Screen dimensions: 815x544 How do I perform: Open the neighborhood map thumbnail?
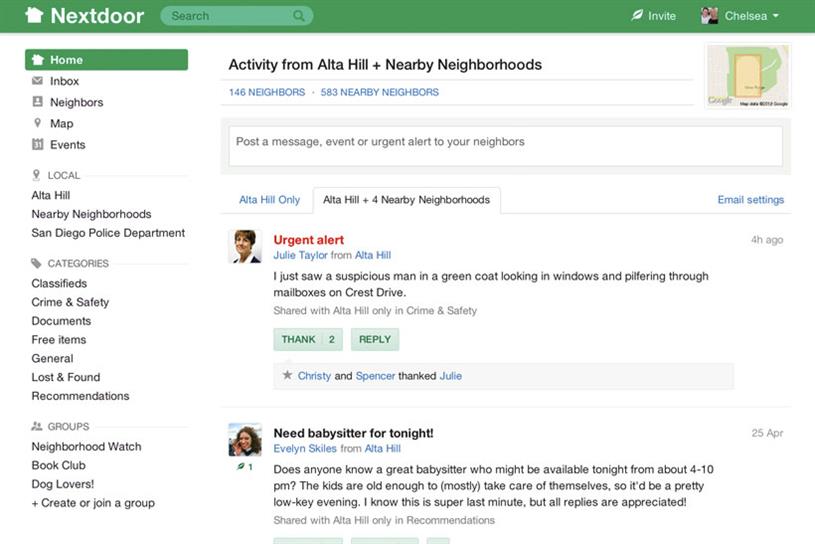click(x=748, y=76)
